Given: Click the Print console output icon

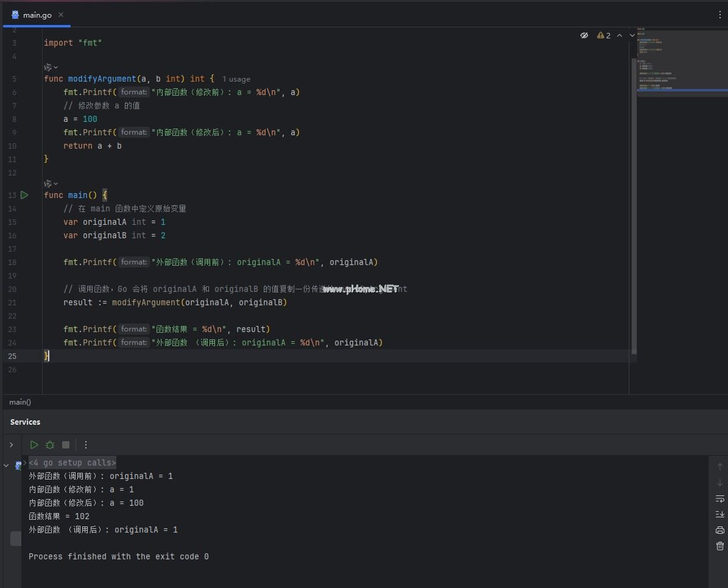Looking at the screenshot, I should pos(719,530).
